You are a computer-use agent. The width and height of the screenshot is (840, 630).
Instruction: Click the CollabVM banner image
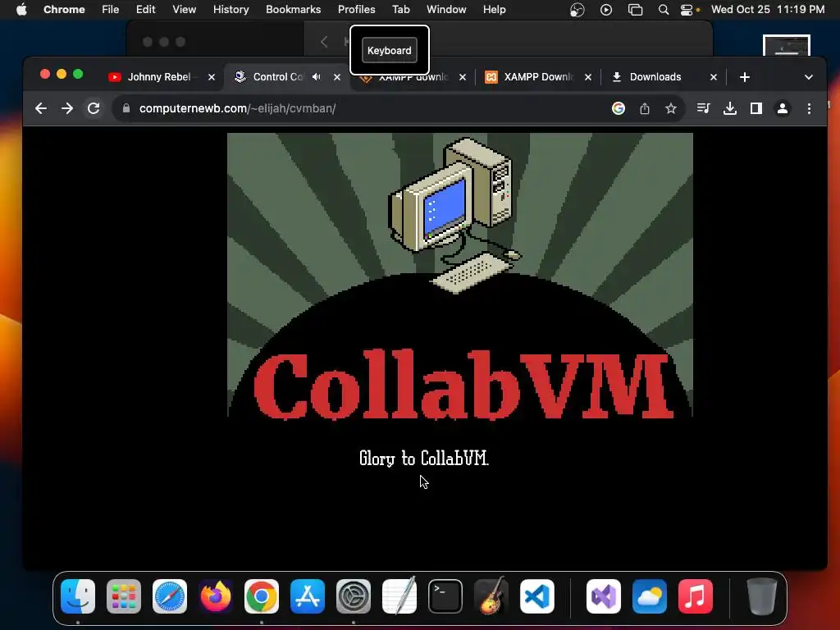[x=459, y=276]
